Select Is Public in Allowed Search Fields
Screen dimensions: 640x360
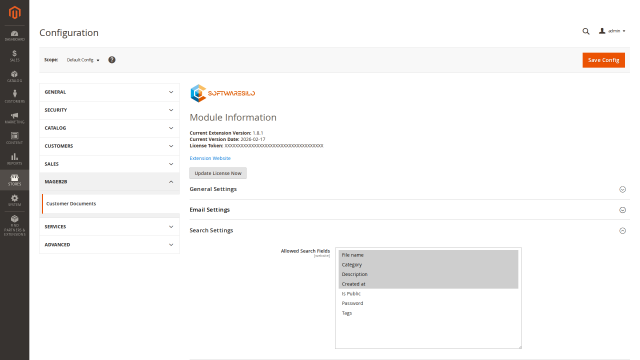[x=428, y=294]
